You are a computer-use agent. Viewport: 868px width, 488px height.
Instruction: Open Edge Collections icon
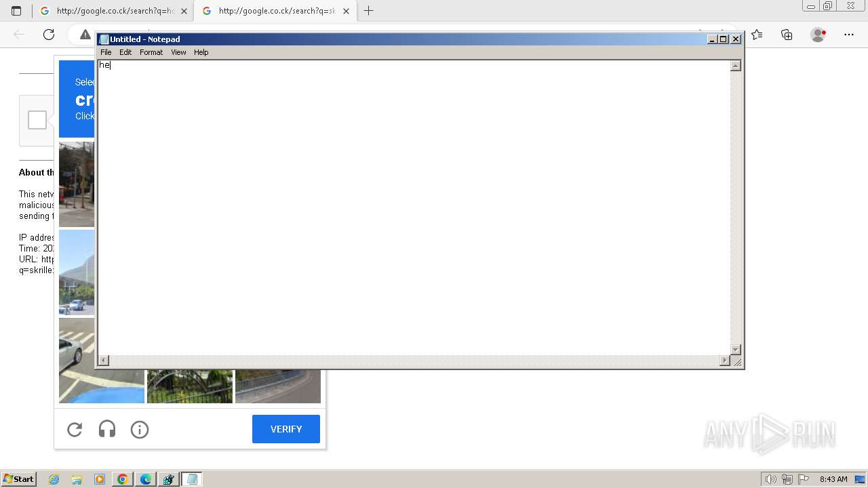click(x=787, y=35)
